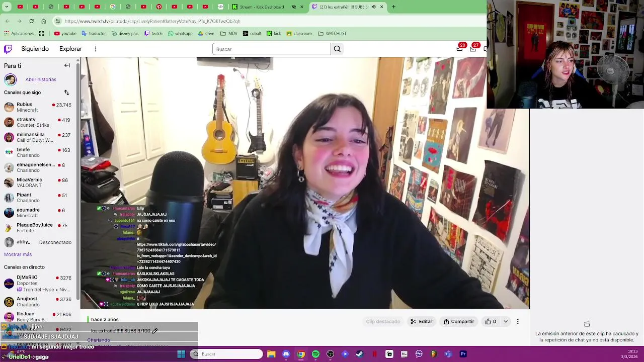Open the kick bookmark
The width and height of the screenshot is (644, 362).
274,34
